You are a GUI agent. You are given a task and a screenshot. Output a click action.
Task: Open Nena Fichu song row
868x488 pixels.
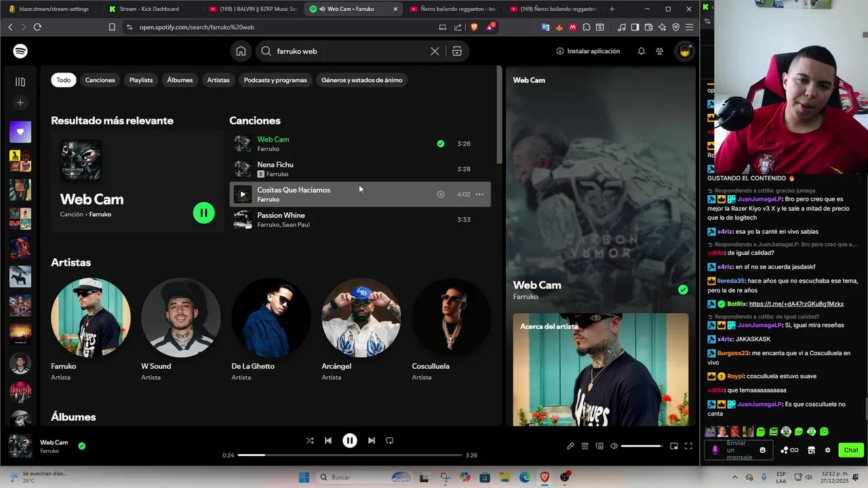360,169
